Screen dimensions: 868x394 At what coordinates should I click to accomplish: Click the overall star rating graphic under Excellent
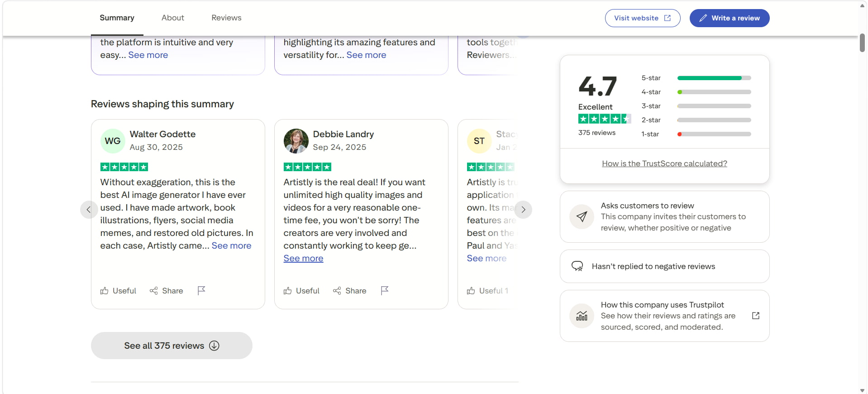(x=605, y=119)
